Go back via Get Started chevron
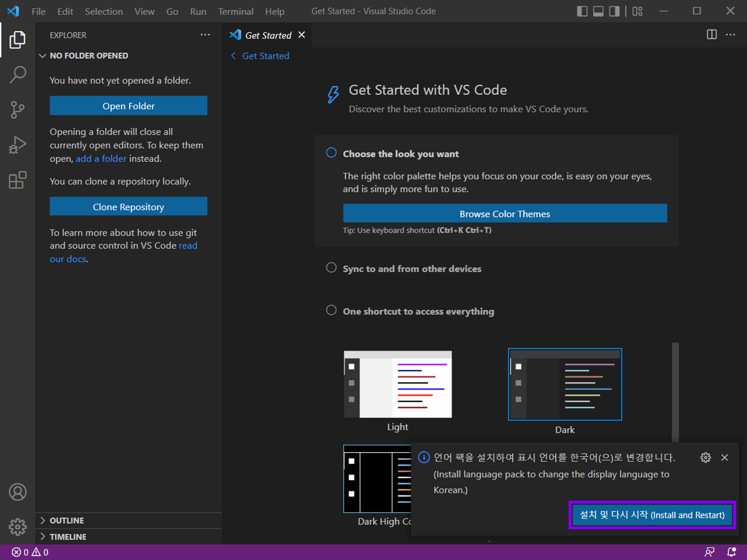This screenshot has height=560, width=747. 233,56
